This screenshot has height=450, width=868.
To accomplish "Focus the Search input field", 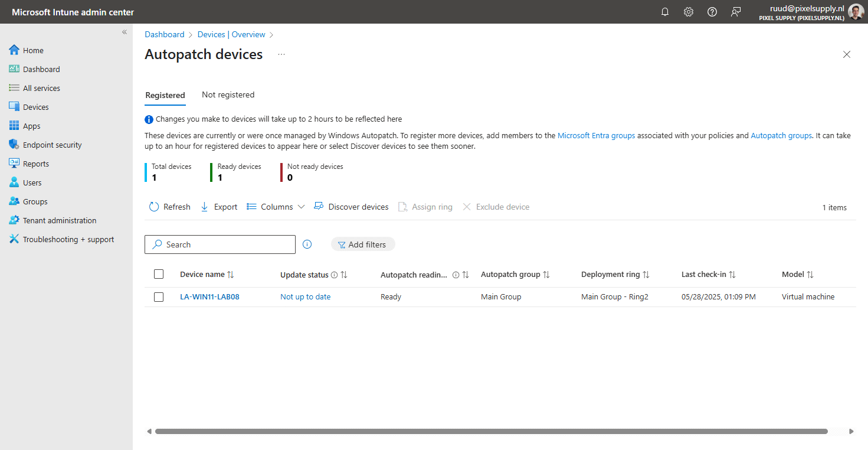I will [x=220, y=244].
